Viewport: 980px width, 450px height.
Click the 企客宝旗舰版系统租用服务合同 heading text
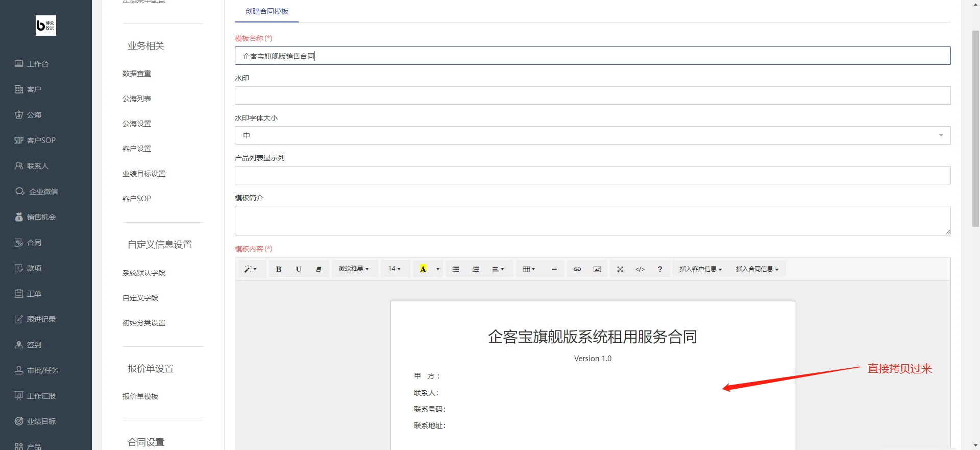click(x=593, y=337)
